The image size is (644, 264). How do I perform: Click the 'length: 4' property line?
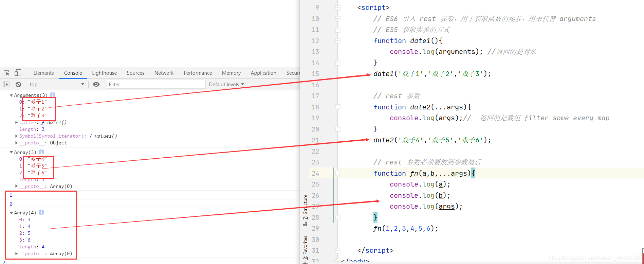(32, 247)
